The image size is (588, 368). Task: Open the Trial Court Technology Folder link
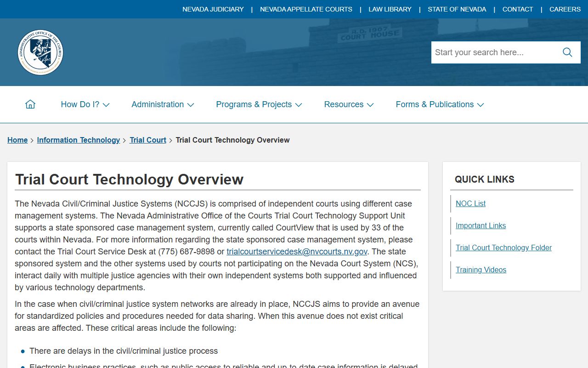click(503, 247)
